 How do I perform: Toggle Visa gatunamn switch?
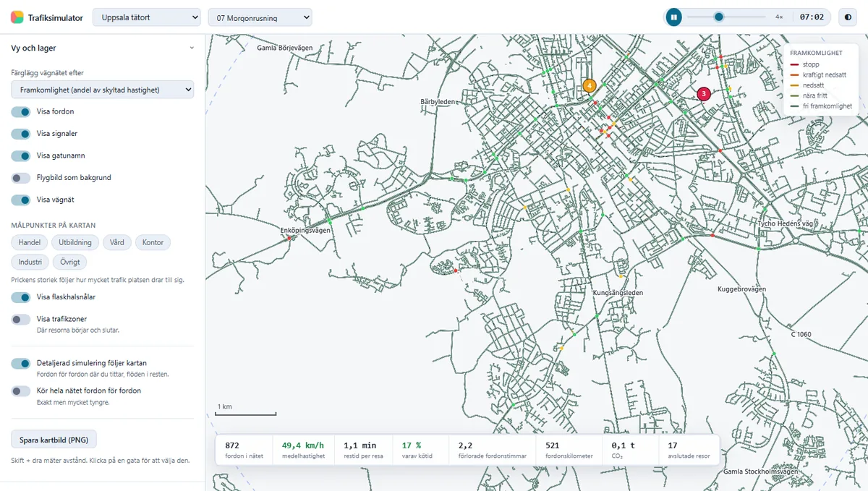click(x=21, y=155)
